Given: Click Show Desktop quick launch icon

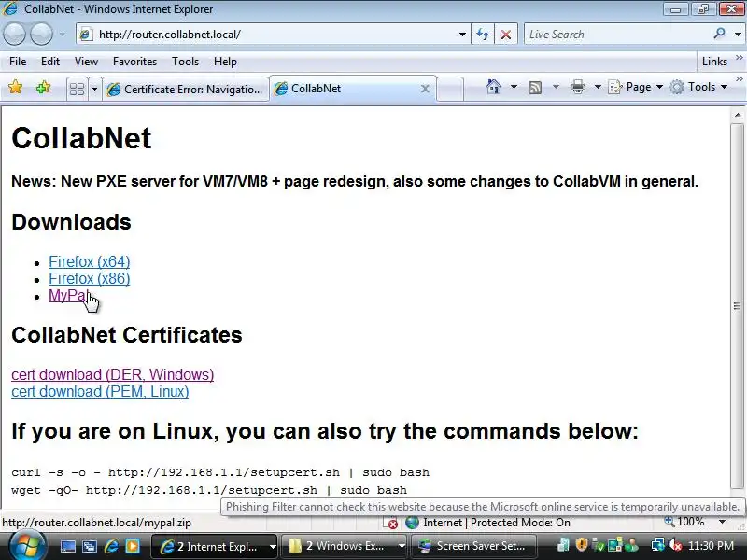Looking at the screenshot, I should 67,546.
